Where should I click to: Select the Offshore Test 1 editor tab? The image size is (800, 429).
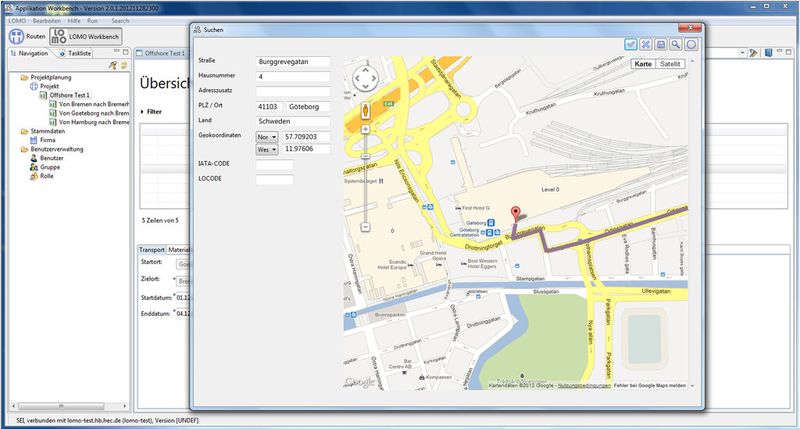pyautogui.click(x=161, y=53)
